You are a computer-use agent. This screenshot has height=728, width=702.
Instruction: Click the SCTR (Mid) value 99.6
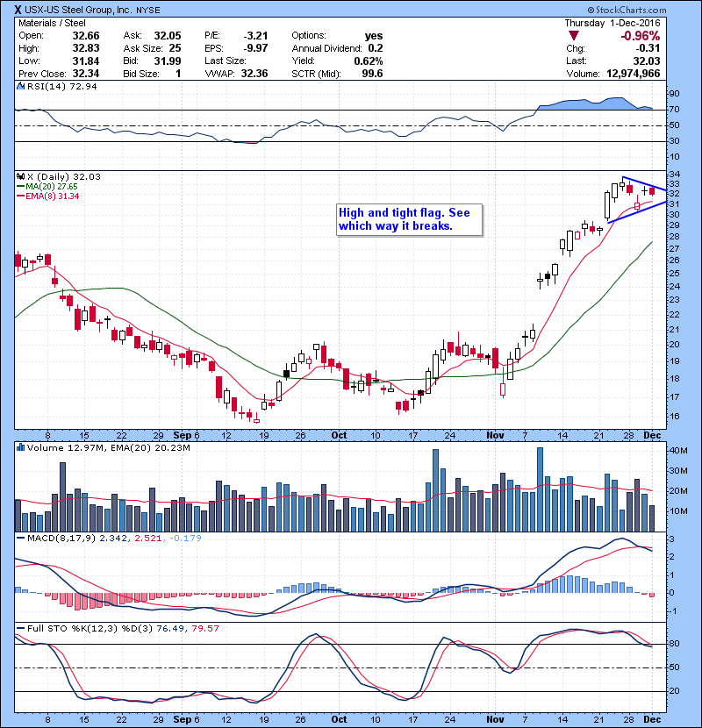[x=373, y=74]
